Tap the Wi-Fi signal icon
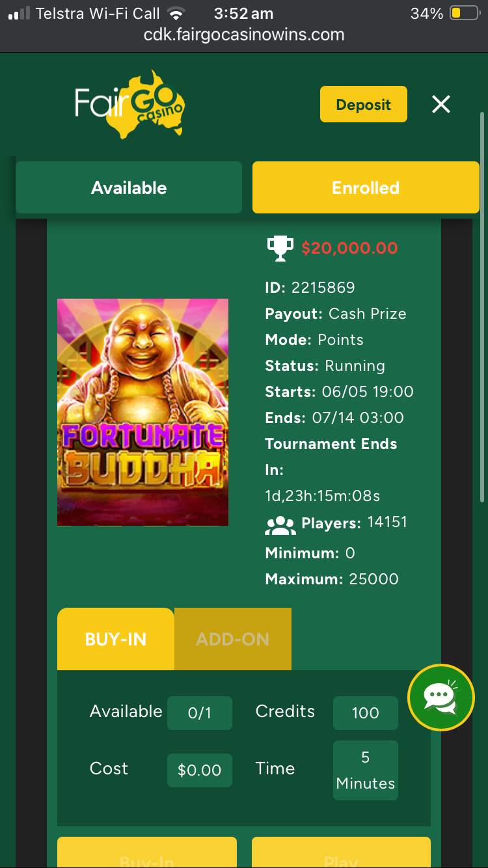 [176, 13]
